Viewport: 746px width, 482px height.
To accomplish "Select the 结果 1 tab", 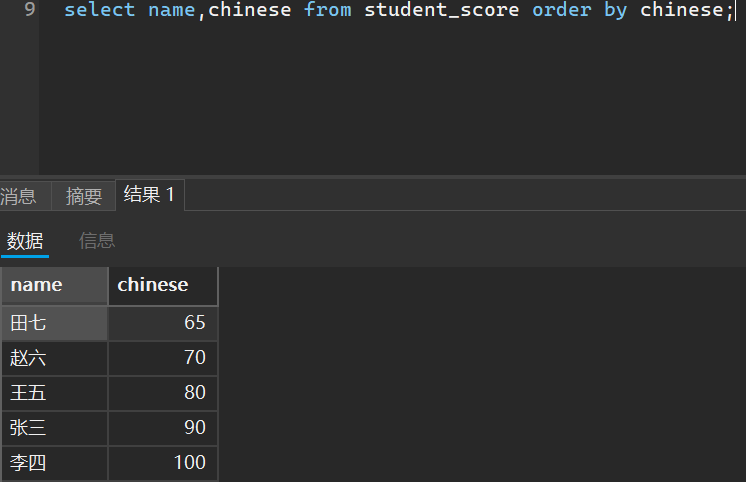I will pos(149,195).
